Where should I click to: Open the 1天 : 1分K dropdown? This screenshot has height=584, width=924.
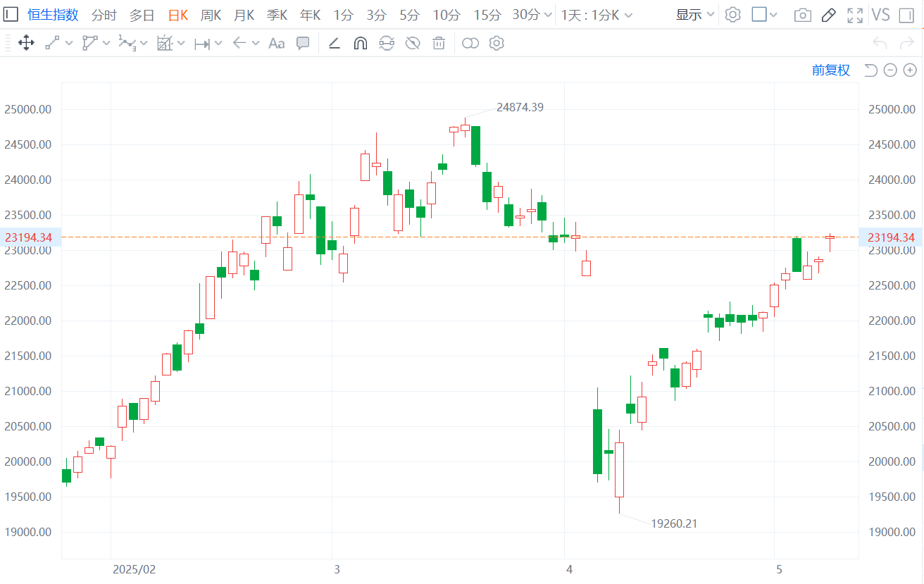(597, 15)
